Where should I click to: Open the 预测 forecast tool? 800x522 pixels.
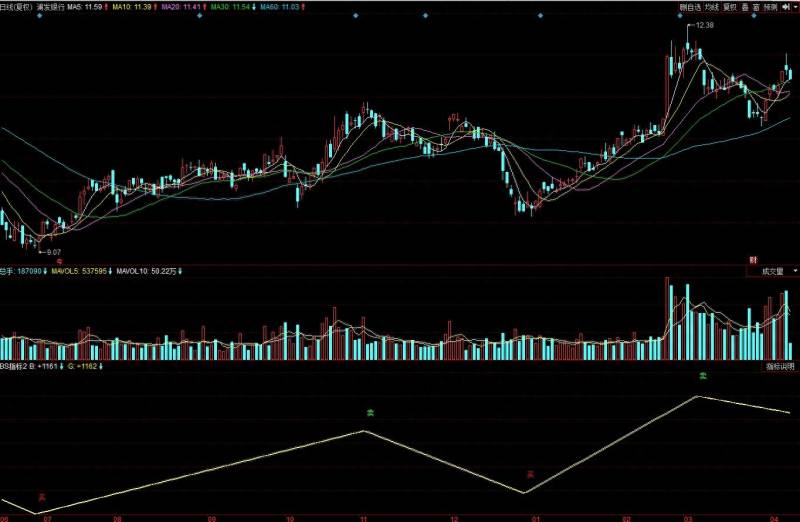(x=770, y=7)
